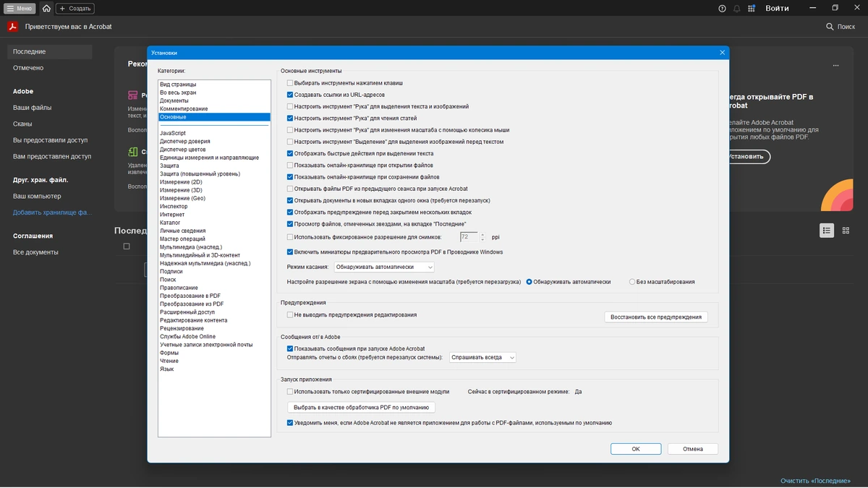Image resolution: width=868 pixels, height=488 pixels.
Task: Click Восстановить все предупреждения button
Action: (656, 317)
